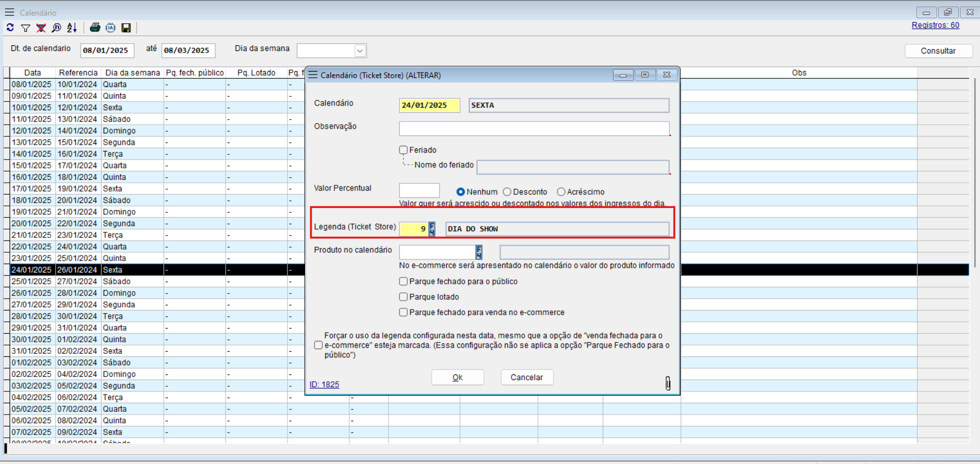
Task: Open the dialog's hamburger menu
Action: click(x=313, y=75)
